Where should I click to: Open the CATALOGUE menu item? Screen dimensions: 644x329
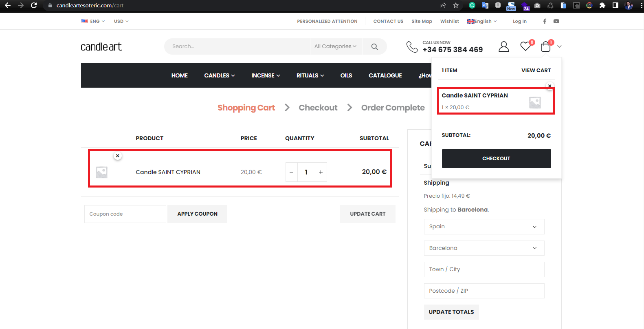(385, 75)
